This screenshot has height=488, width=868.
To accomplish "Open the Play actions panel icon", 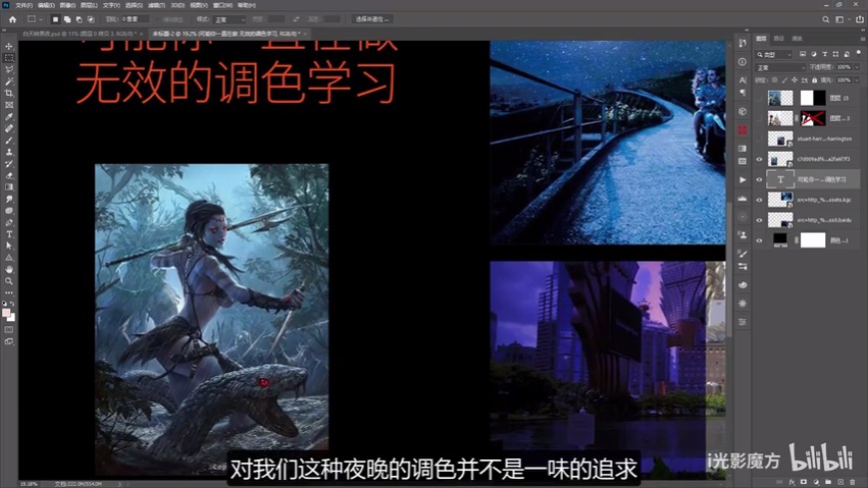I will (742, 180).
